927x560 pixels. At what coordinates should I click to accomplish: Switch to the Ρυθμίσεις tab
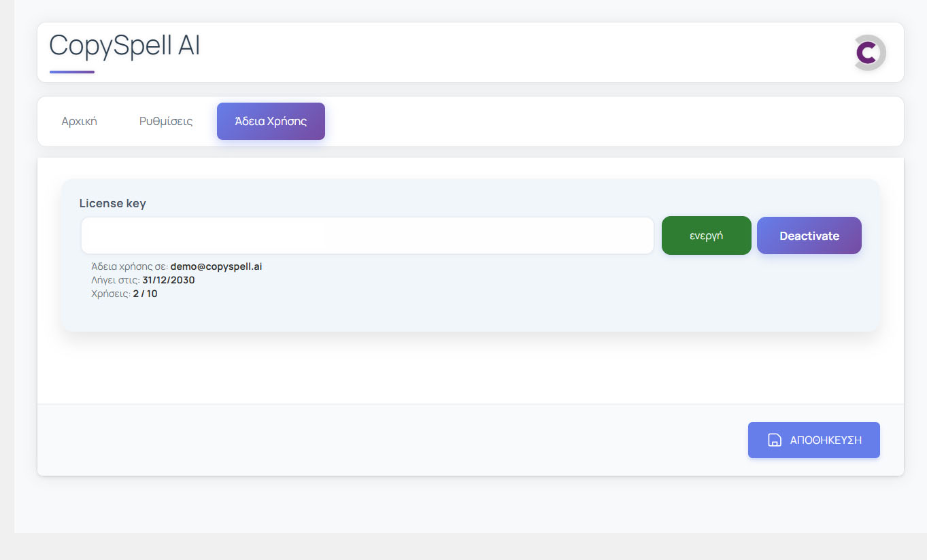166,122
